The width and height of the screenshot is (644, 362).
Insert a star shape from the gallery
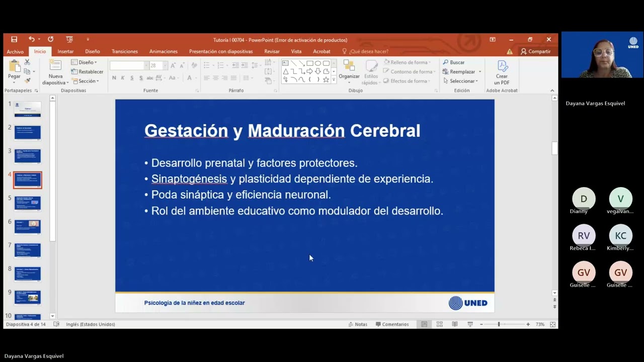pos(326,79)
